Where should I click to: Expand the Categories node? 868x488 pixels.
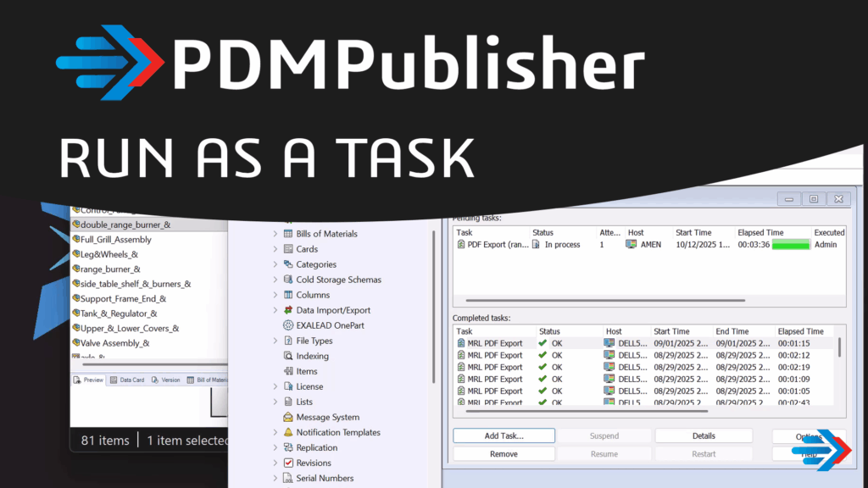[x=275, y=264]
